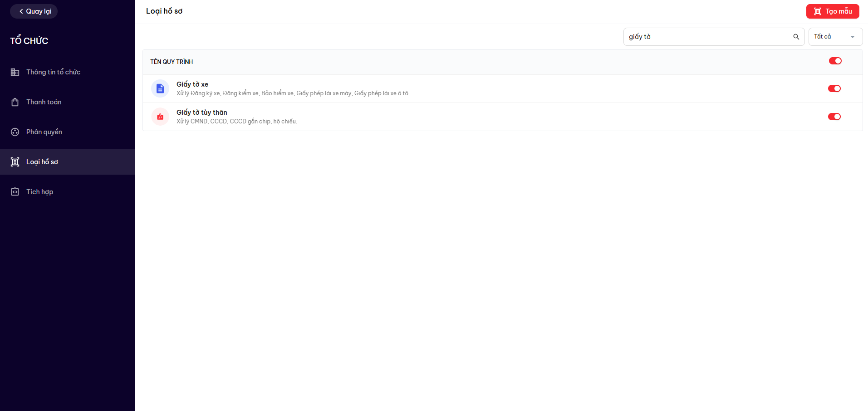Click the Tạo mẫu button
Screen dimensions: 868x411
833,11
